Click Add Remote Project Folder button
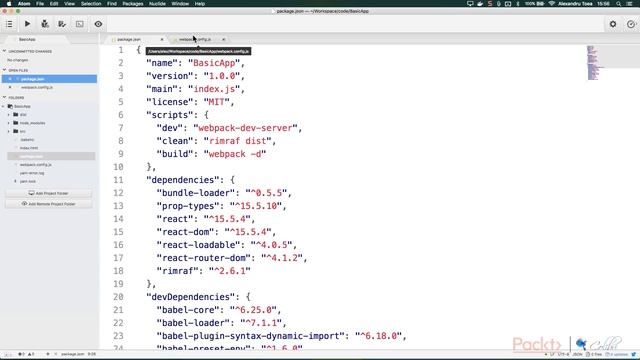The image size is (640, 360). coord(49,204)
